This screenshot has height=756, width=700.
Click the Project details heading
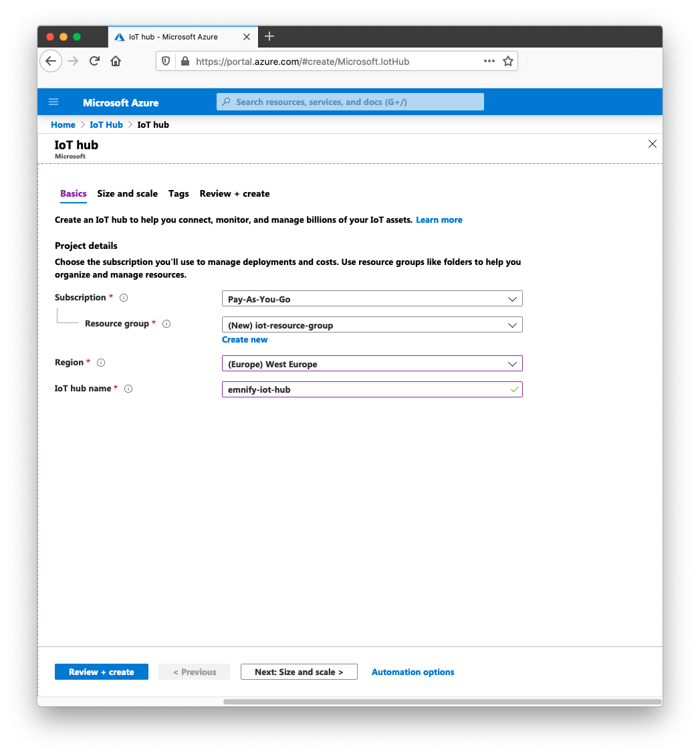tap(86, 246)
